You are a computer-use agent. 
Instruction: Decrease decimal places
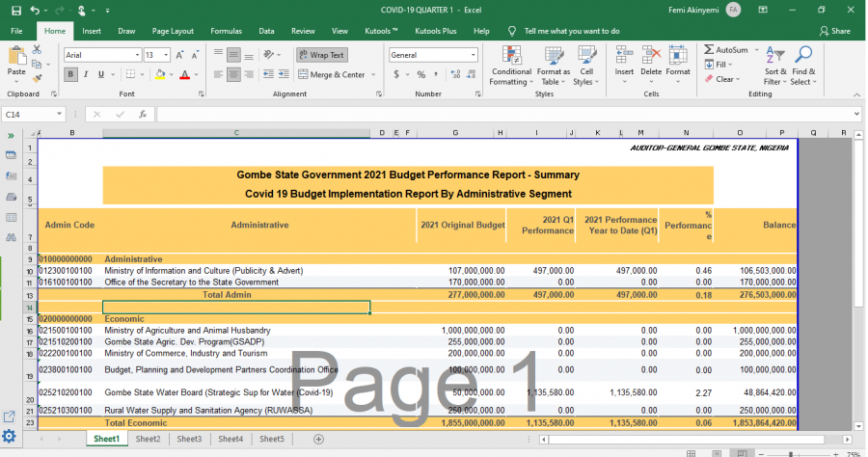471,74
